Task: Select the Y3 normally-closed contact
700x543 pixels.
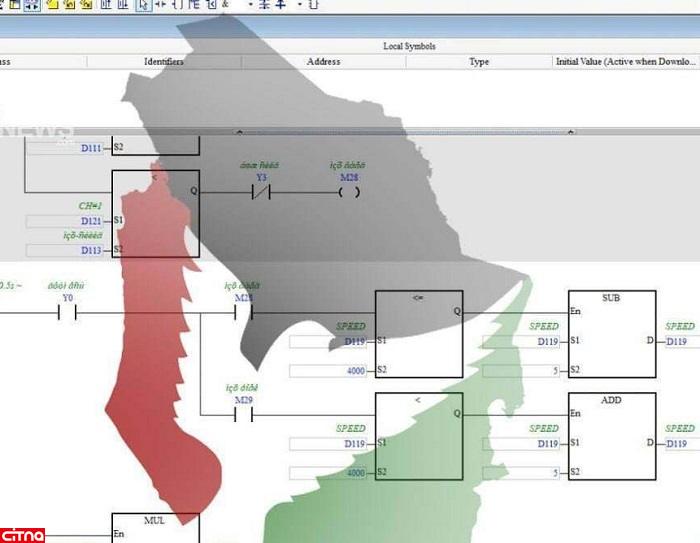Action: click(x=262, y=191)
